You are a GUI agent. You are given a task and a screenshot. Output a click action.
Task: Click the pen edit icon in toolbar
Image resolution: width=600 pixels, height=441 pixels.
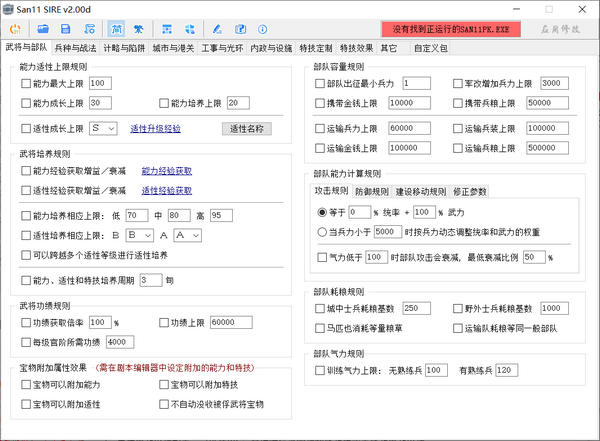pyautogui.click(x=217, y=29)
